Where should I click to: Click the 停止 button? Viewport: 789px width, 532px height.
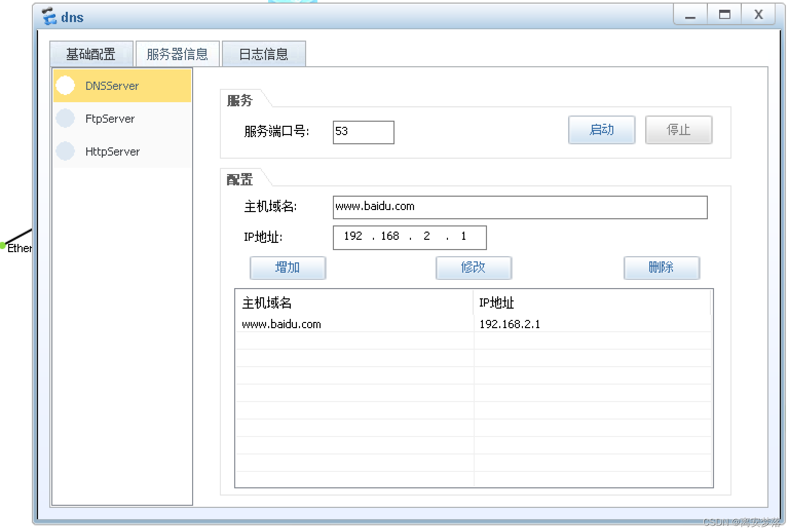pos(679,130)
